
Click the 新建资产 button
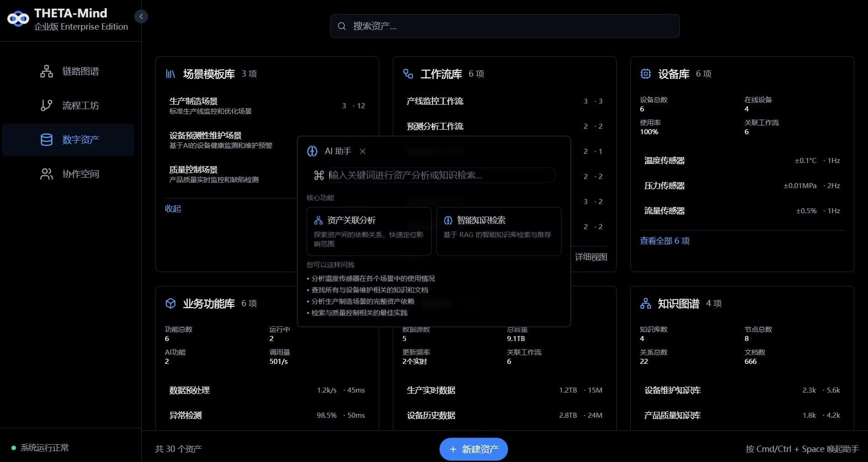(x=473, y=449)
